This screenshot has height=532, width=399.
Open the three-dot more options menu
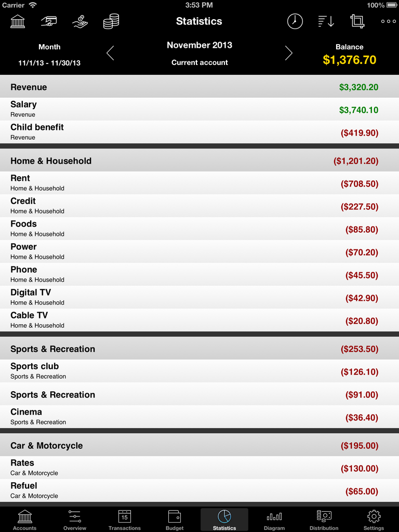pos(389,21)
